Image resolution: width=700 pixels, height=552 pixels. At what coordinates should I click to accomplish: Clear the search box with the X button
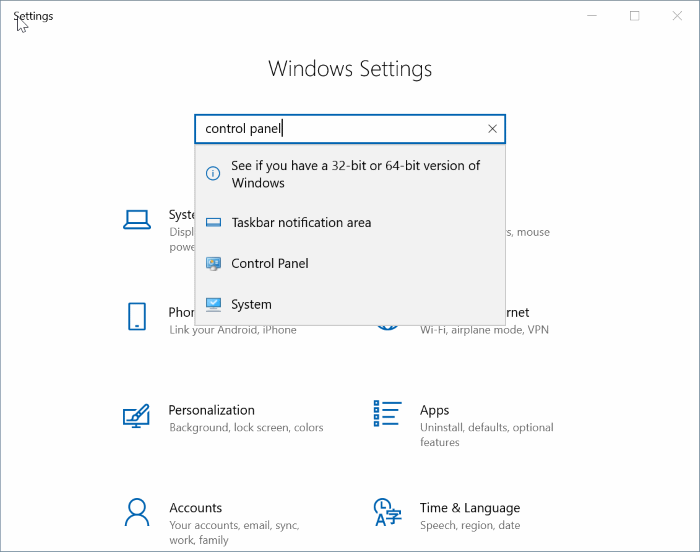click(x=492, y=129)
